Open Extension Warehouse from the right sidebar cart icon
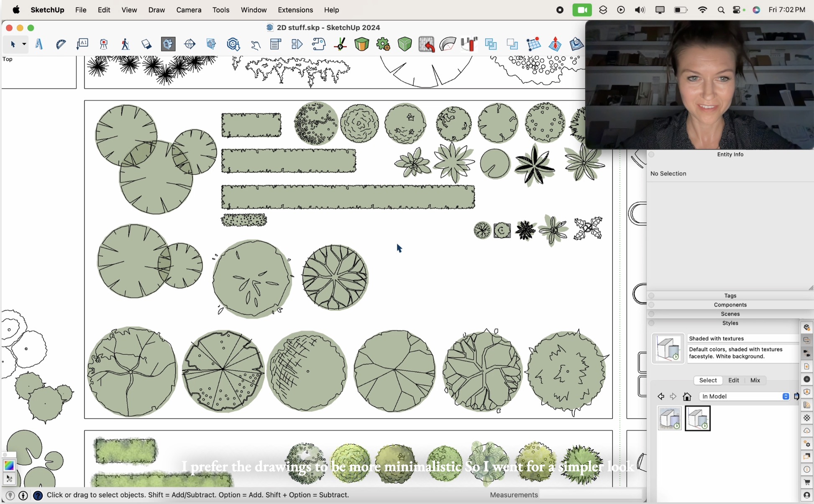 click(x=806, y=483)
